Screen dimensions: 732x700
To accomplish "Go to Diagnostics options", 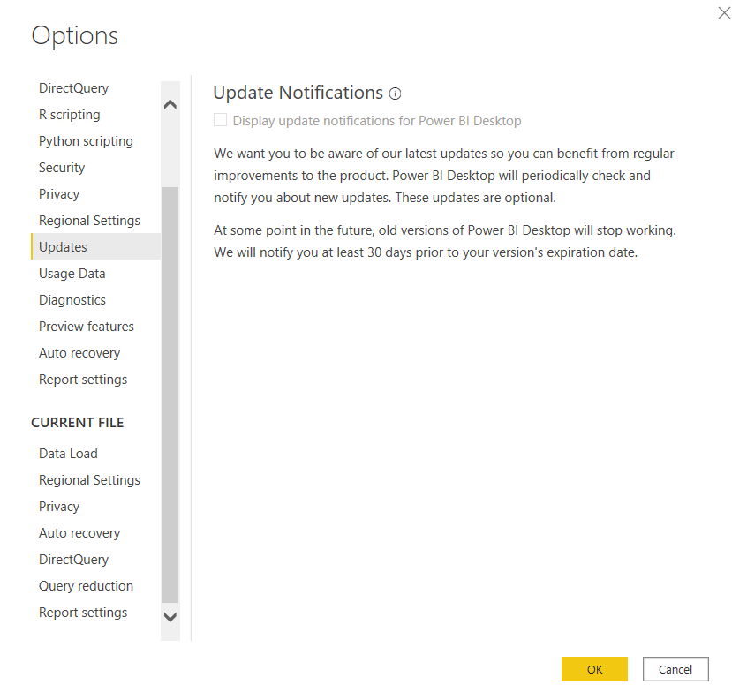I will [x=72, y=300].
